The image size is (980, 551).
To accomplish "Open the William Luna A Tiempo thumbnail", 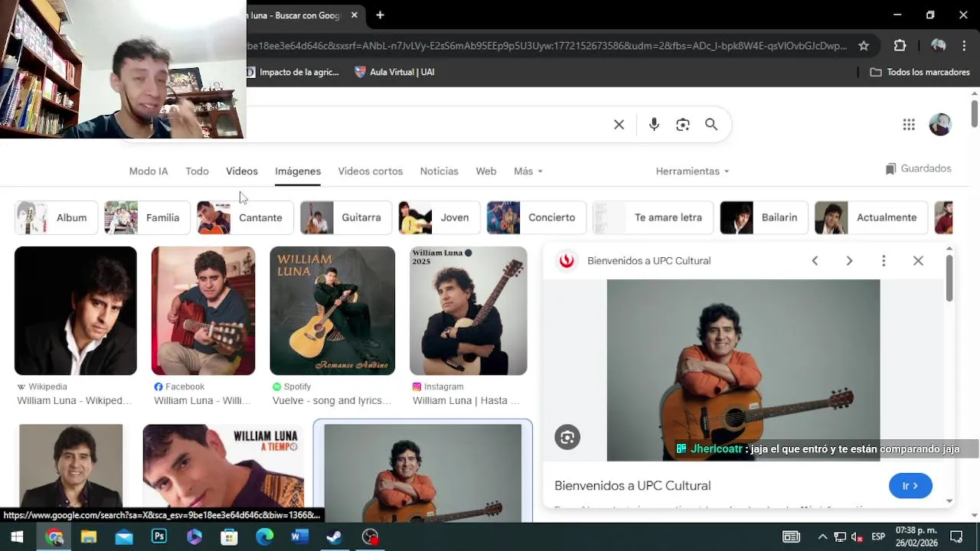I will pyautogui.click(x=224, y=467).
